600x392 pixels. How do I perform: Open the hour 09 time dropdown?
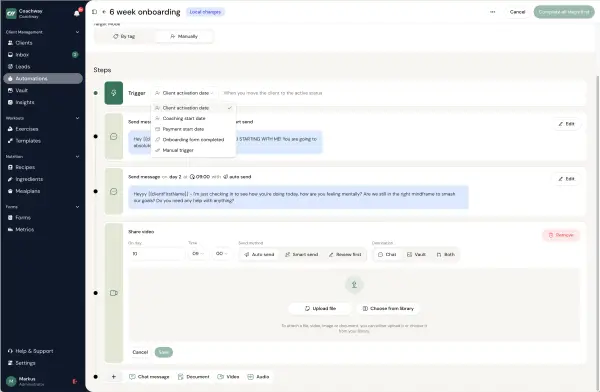pos(198,254)
